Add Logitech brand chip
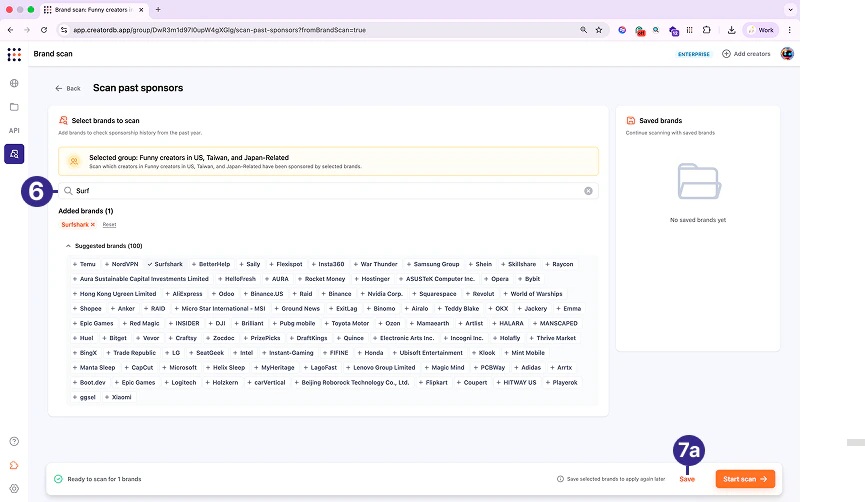865x502 pixels. (180, 382)
